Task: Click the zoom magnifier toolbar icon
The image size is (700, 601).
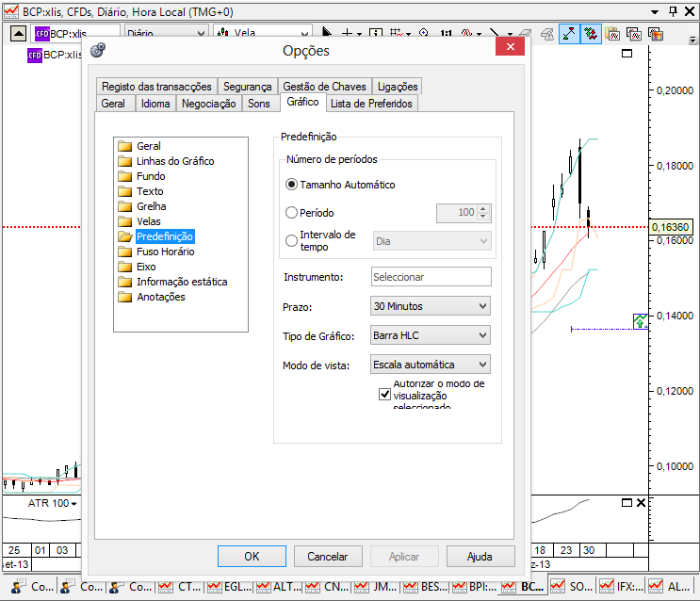Action: point(424,33)
